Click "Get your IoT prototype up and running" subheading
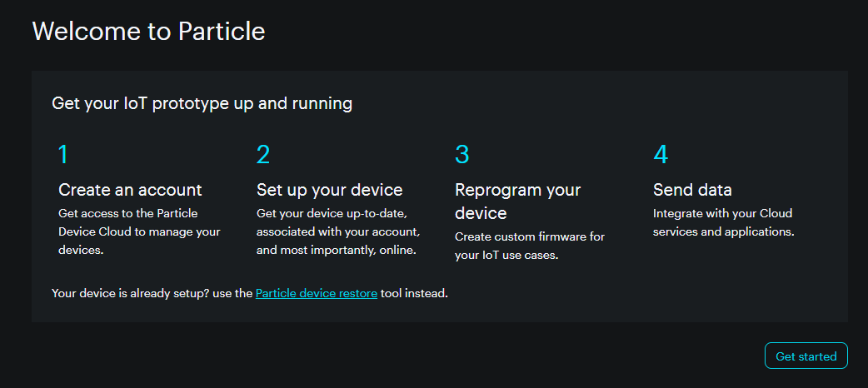Screen dimensions: 868x388 202,103
